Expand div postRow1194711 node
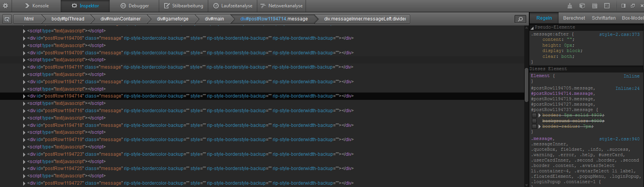Screen dimensions: 644x187 [24, 67]
